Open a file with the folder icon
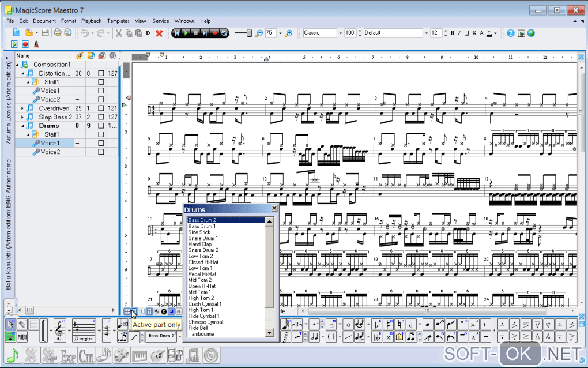 pos(29,33)
